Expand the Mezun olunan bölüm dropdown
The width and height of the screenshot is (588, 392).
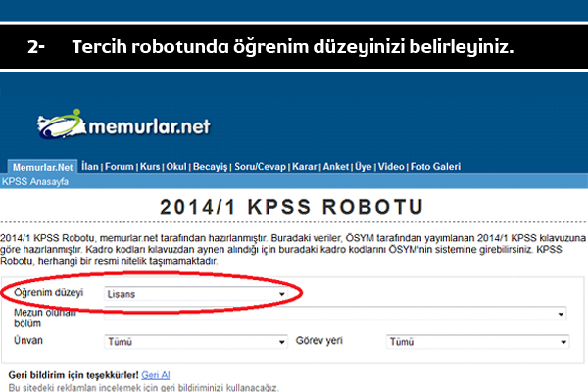click(335, 314)
